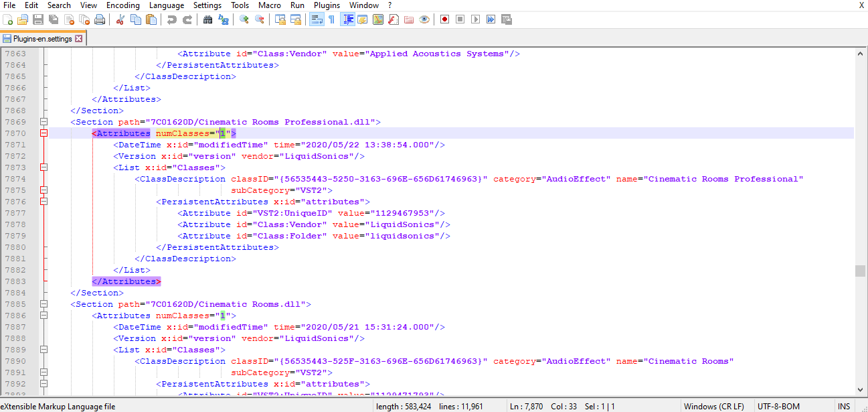Click the scroll down arrow of editor
The height and width of the screenshot is (412, 868).
[860, 390]
